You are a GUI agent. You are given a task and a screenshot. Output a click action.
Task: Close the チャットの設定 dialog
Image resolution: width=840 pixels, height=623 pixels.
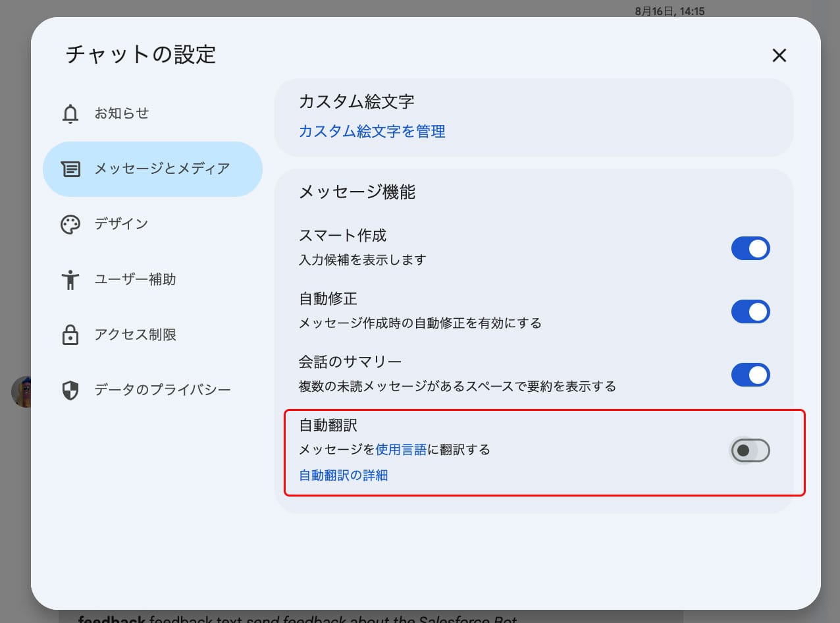point(779,55)
